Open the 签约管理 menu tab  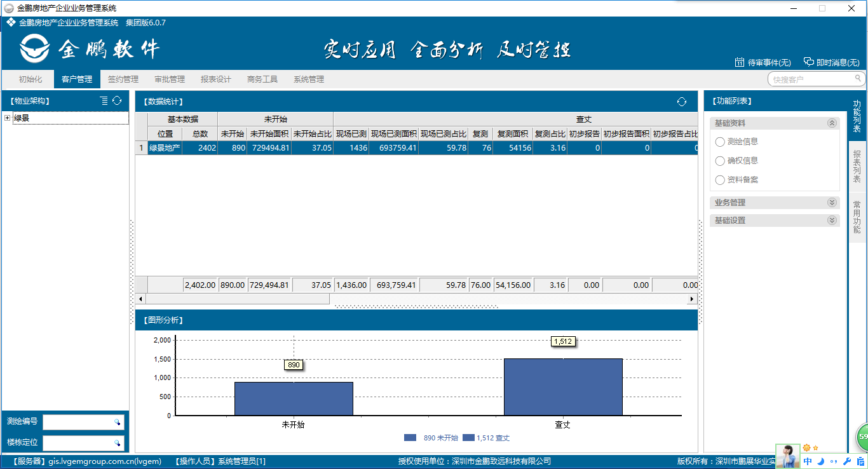click(x=123, y=79)
